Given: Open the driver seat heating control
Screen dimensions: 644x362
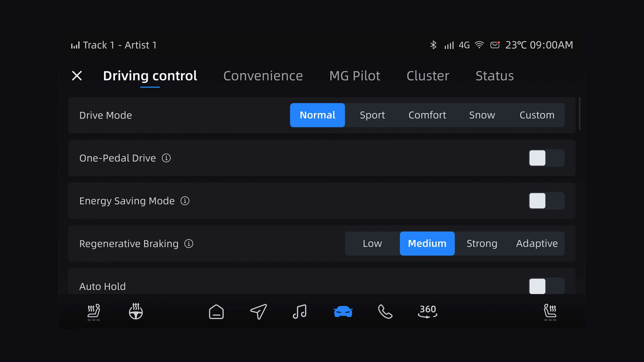Looking at the screenshot, I should 94,312.
